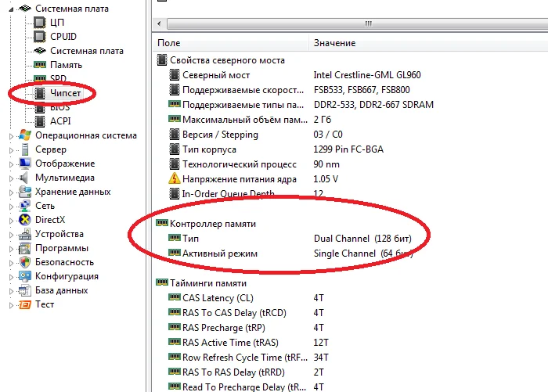Click the DirectX yellow X icon

coord(25,220)
